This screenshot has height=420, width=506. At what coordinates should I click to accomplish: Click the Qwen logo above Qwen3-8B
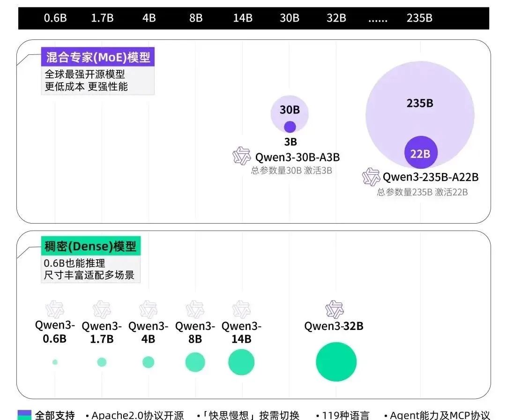pyautogui.click(x=195, y=309)
